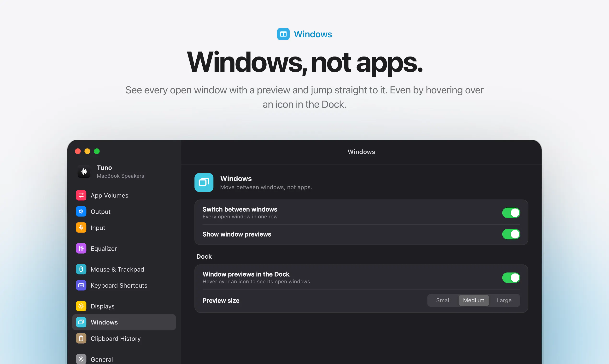609x364 pixels.
Task: Click the Mouse & Trackpad icon
Action: [81, 269]
